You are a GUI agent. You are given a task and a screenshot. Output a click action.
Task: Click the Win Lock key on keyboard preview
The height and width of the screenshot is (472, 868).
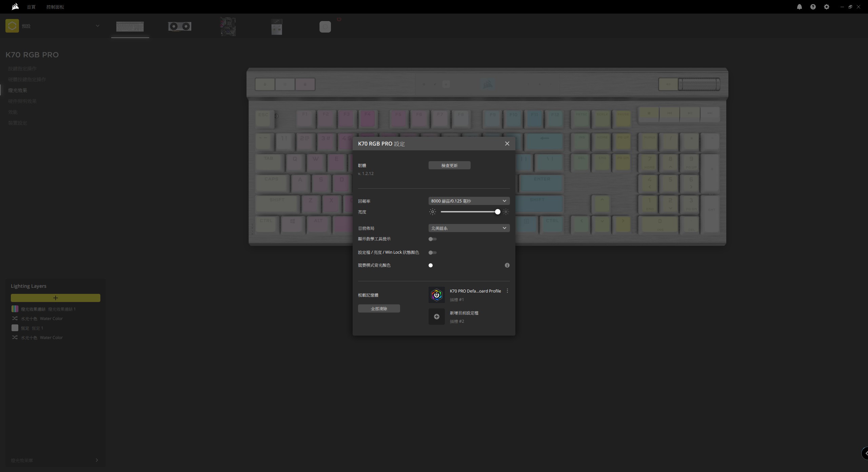coord(305,84)
